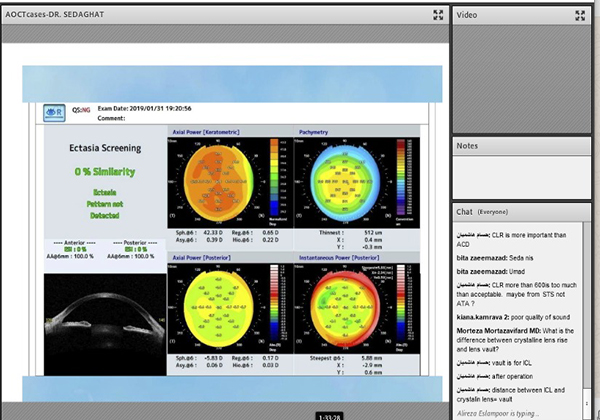Click the Posterior AA@6mm 100.0 % value
The width and height of the screenshot is (600, 420).
pyautogui.click(x=131, y=256)
